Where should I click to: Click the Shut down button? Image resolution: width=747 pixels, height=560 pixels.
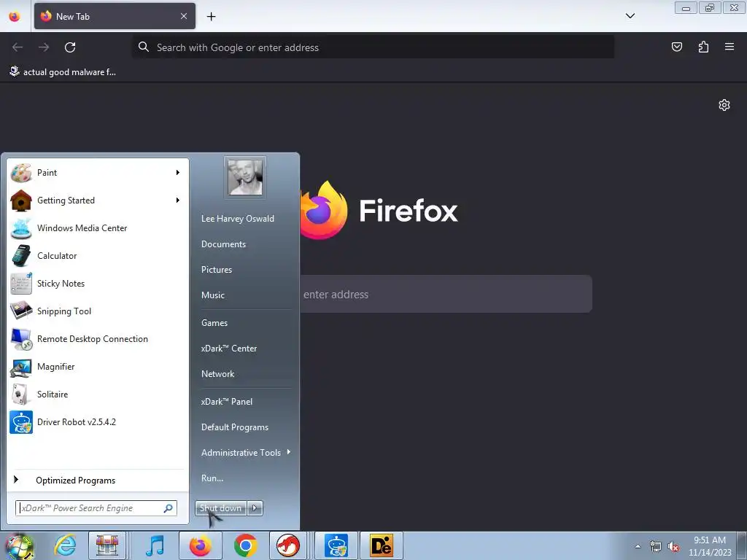coord(221,508)
